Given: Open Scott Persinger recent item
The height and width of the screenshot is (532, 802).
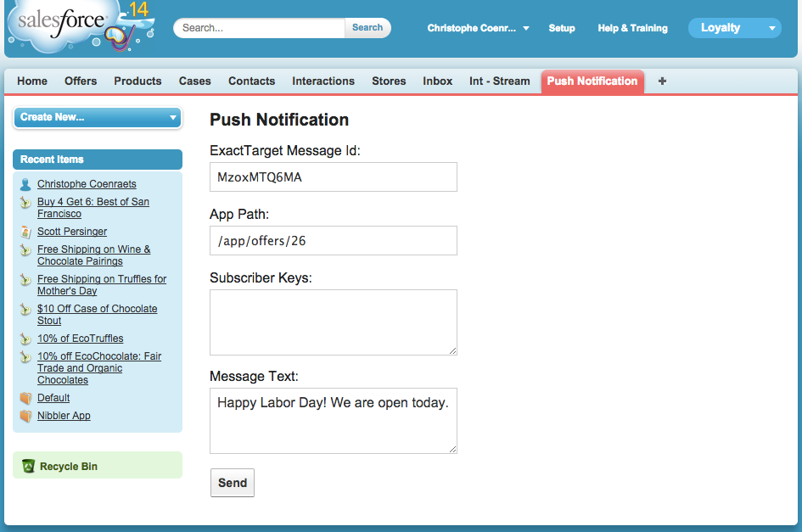Looking at the screenshot, I should click(72, 232).
